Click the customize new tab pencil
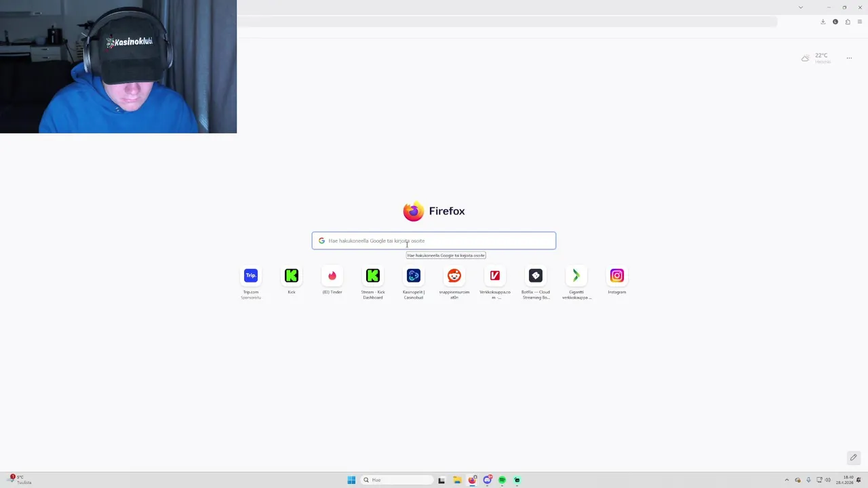868x488 pixels. click(x=853, y=457)
